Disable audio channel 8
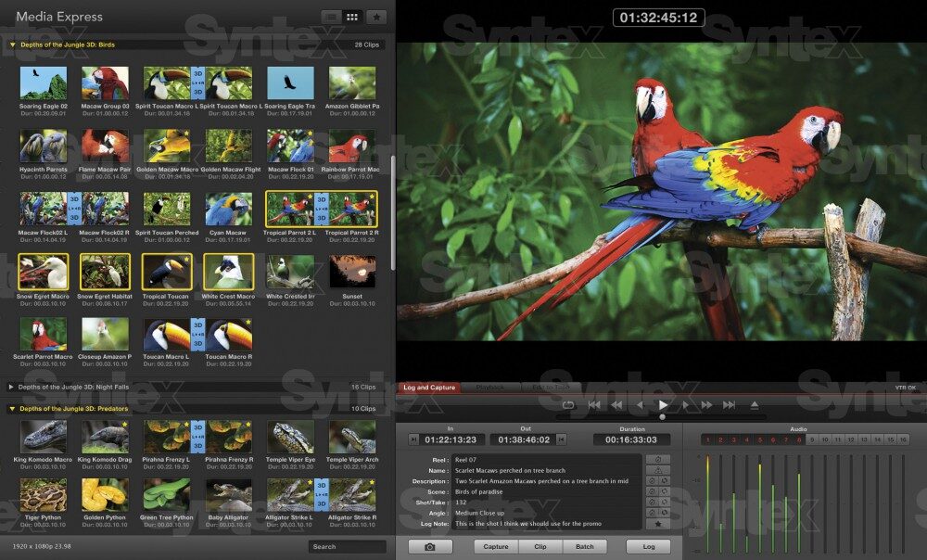The height and width of the screenshot is (560, 927). click(799, 438)
